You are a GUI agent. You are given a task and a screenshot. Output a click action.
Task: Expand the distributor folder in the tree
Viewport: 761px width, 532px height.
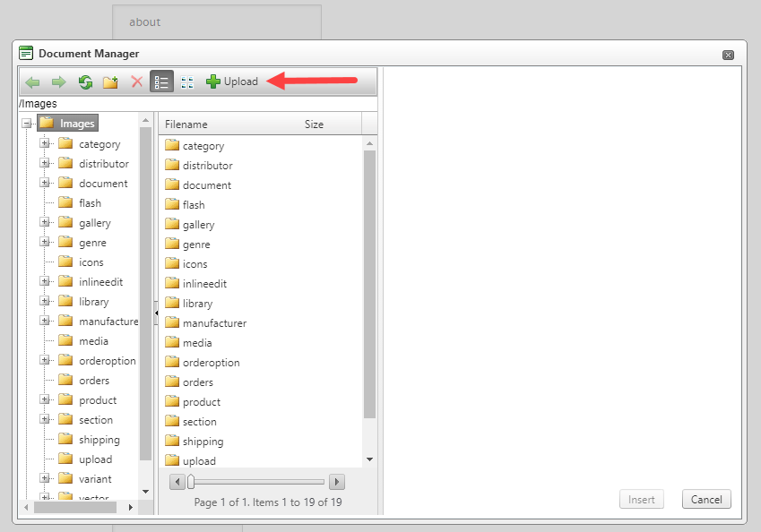45,163
